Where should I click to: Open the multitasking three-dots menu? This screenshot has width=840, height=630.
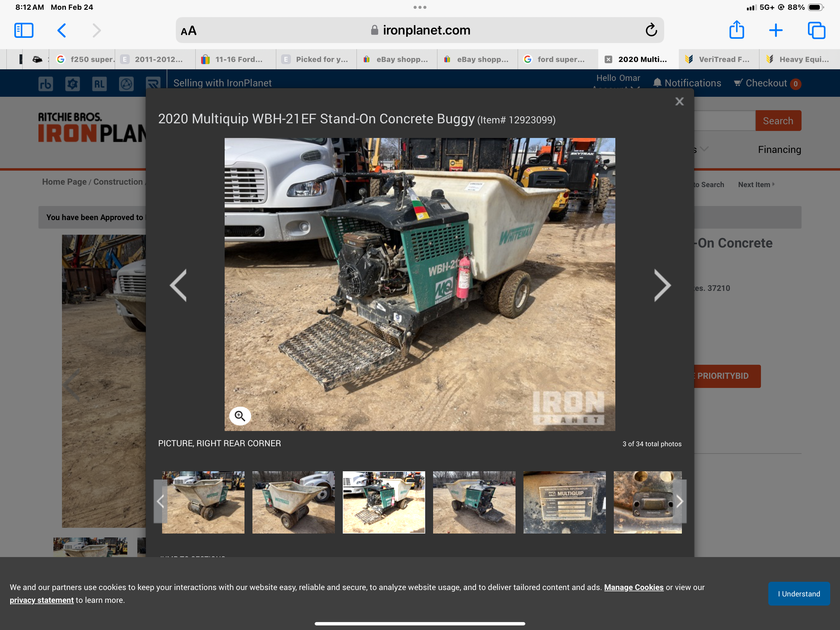(x=420, y=7)
